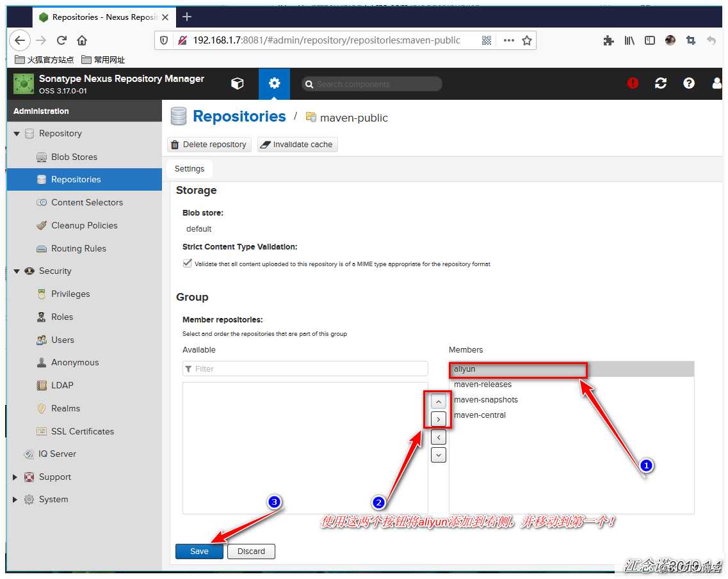The image size is (728, 579).
Task: Open the Help question mark icon
Action: pyautogui.click(x=688, y=83)
